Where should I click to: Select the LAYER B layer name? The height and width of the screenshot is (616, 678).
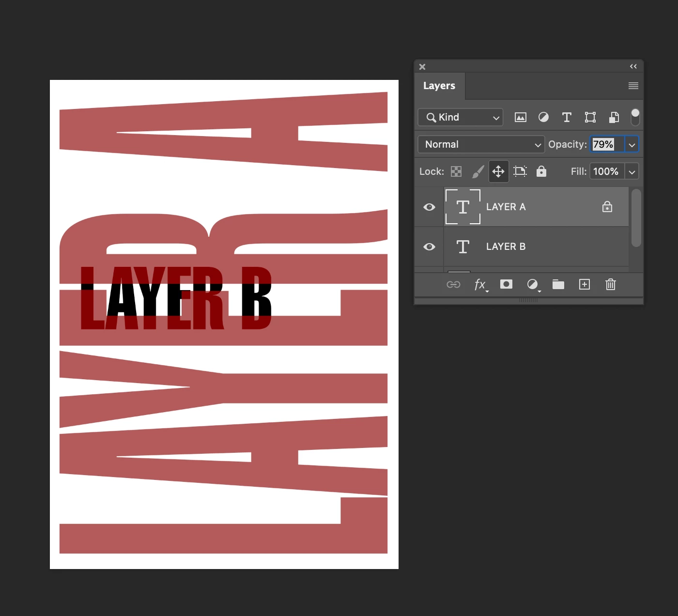(506, 246)
